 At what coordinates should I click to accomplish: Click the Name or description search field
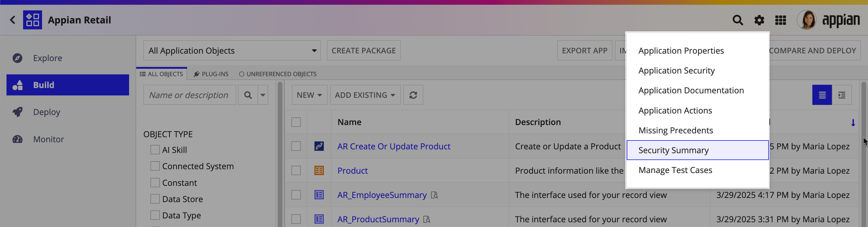tap(189, 95)
